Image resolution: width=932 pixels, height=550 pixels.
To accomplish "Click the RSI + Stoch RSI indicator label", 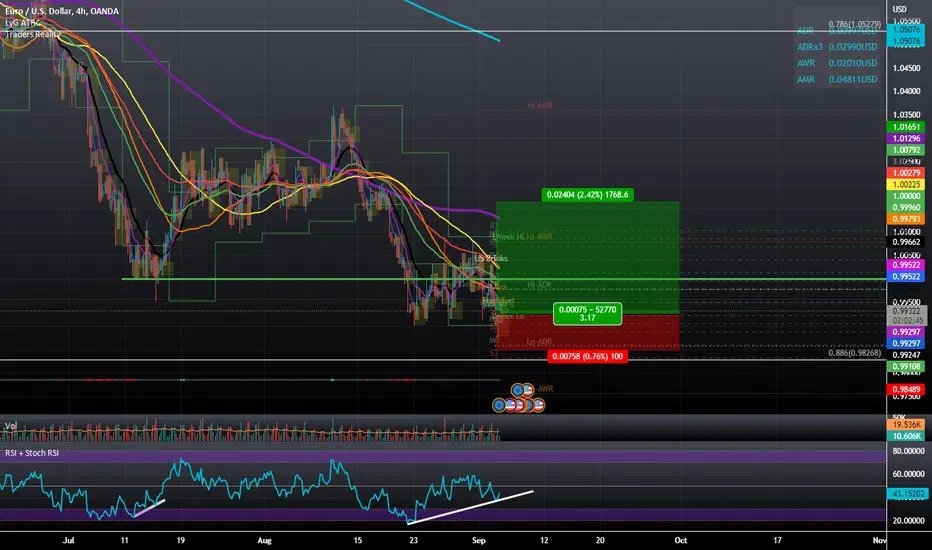I will pyautogui.click(x=32, y=453).
